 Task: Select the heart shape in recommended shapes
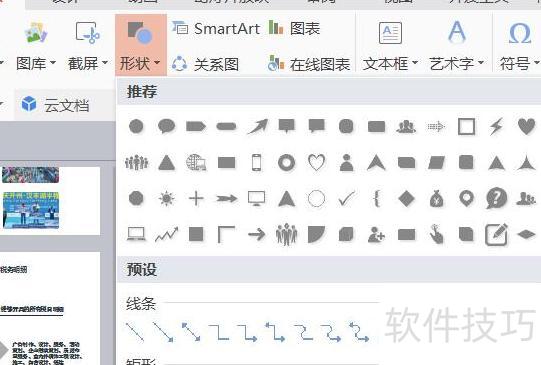pos(526,126)
